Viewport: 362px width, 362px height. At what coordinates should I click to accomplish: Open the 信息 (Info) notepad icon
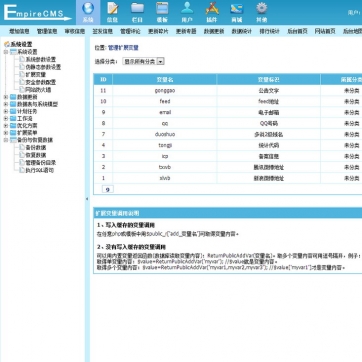pos(113,8)
